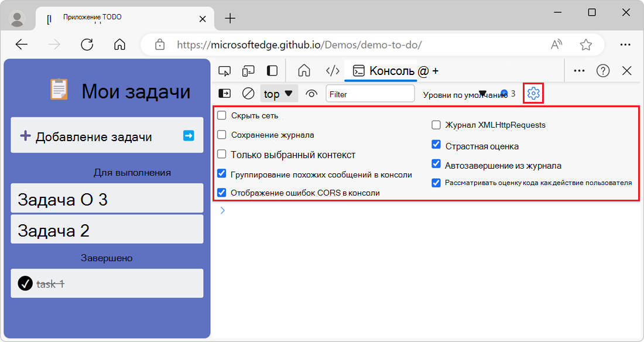Image resolution: width=644 pixels, height=342 pixels.
Task: Open console settings gear icon
Action: point(533,93)
